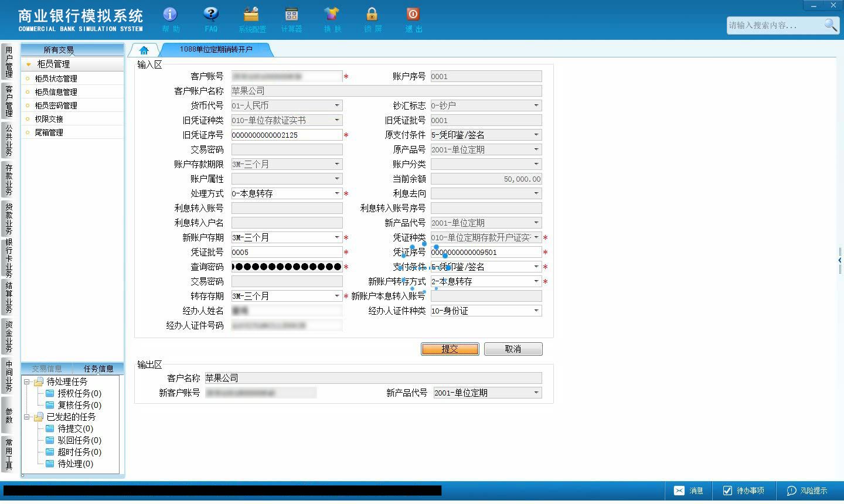
Task: Open the 经办人证件种类 dropdown
Action: pos(536,311)
